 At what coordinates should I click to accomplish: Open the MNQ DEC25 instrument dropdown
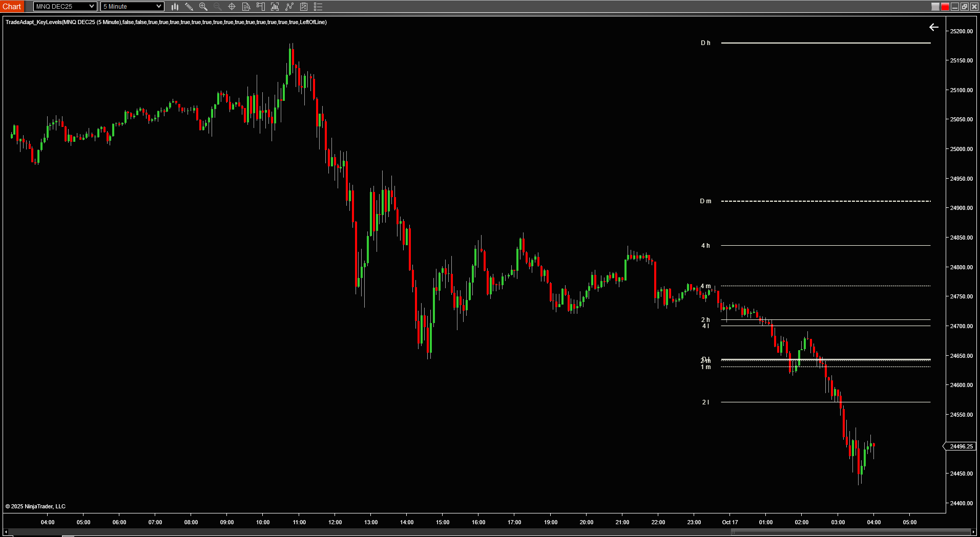coord(65,6)
